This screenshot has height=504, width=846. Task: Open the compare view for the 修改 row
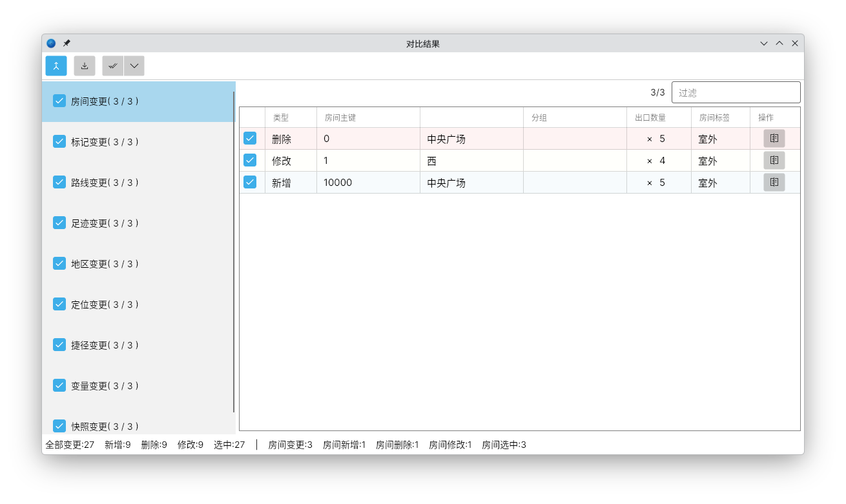coord(774,161)
